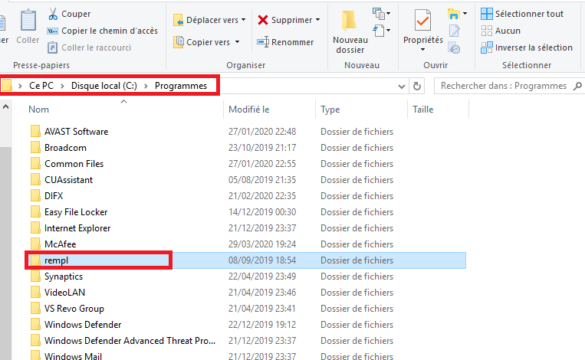Select the Easy File Locker folder
This screenshot has width=585, height=360.
76,212
